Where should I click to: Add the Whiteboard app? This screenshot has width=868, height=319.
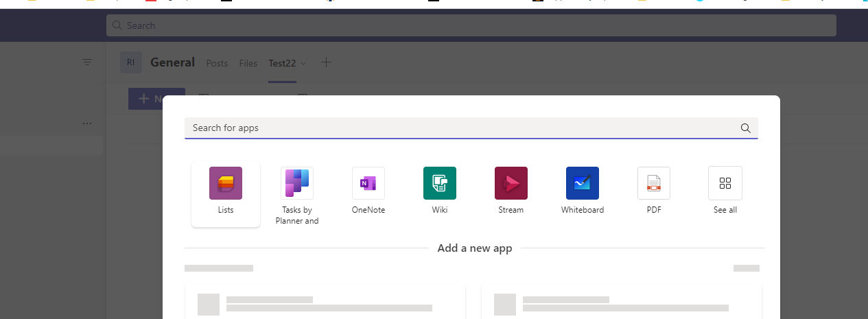(583, 183)
